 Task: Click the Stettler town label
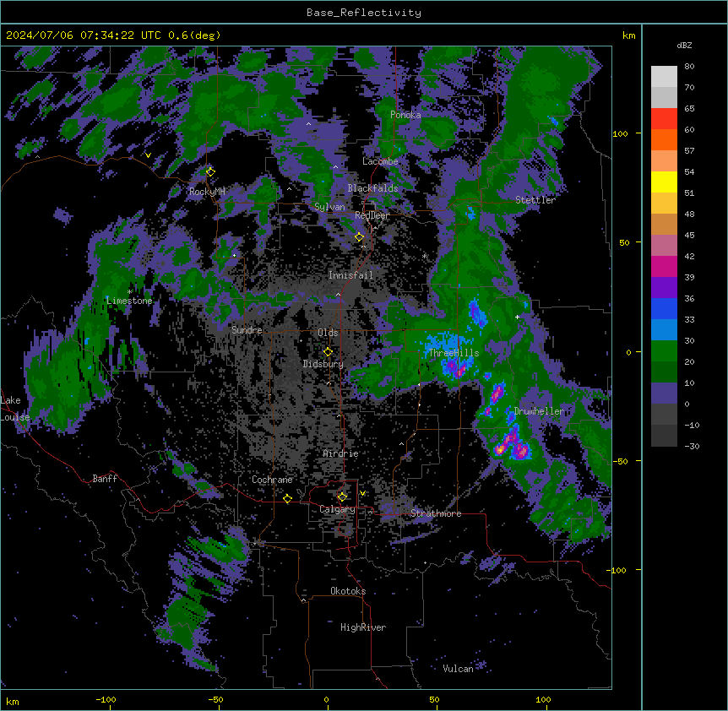pos(535,200)
